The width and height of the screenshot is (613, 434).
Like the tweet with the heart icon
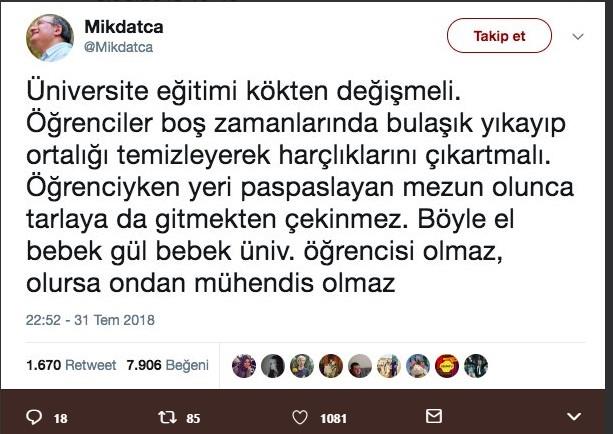[299, 416]
